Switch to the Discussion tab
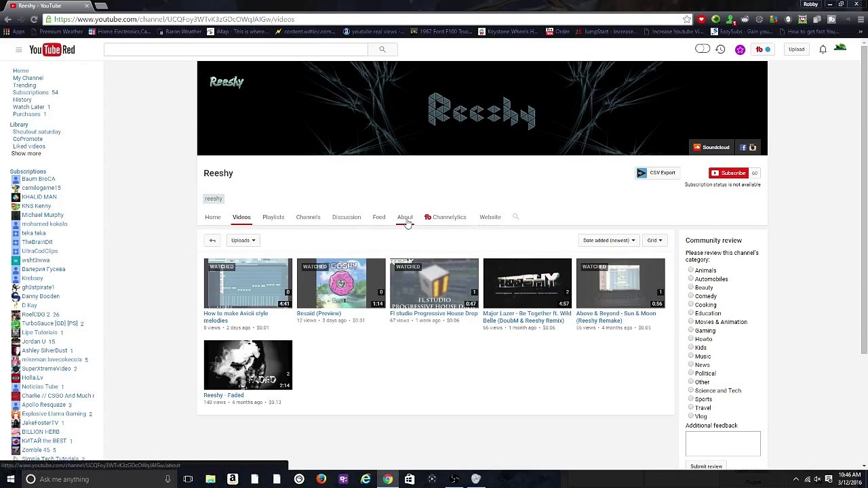The height and width of the screenshot is (488, 868). coord(347,217)
